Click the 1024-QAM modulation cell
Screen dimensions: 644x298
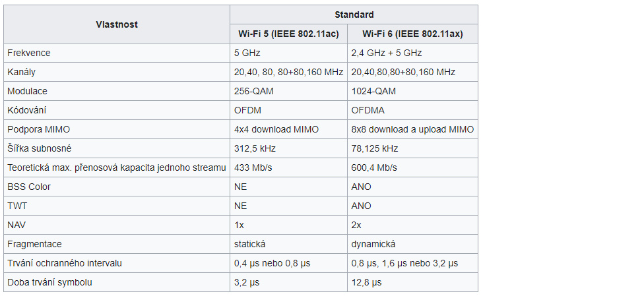pos(373,91)
